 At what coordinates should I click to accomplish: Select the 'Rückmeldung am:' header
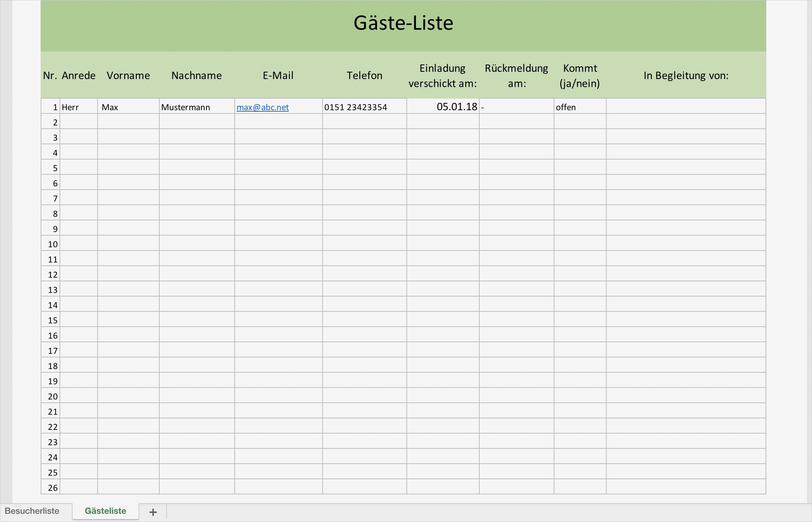click(517, 75)
